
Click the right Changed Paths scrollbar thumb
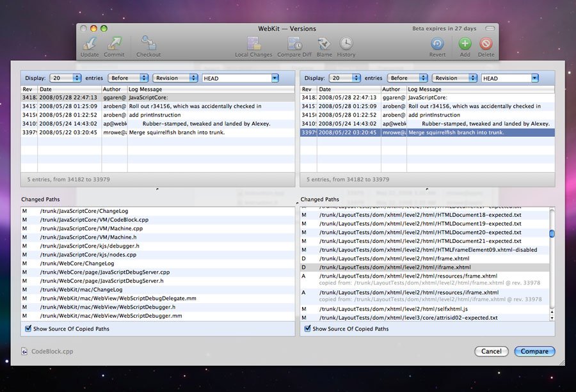pyautogui.click(x=552, y=233)
